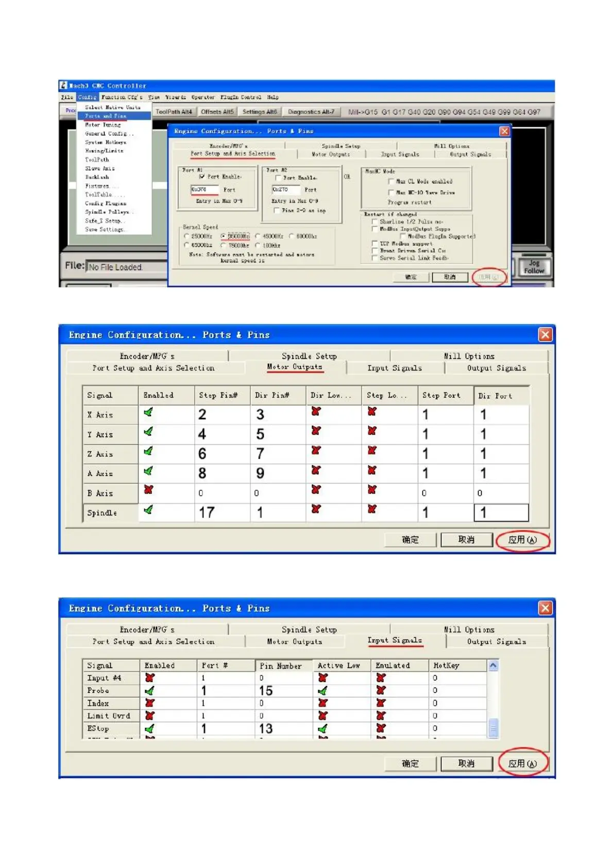Image resolution: width=613 pixels, height=868 pixels.
Task: Click A Axis Step Low Active red cross
Action: (x=372, y=470)
